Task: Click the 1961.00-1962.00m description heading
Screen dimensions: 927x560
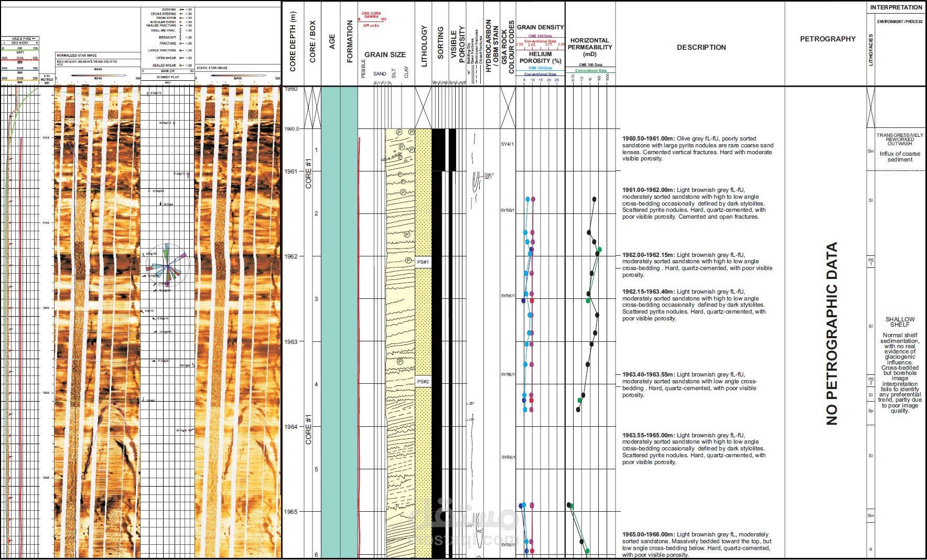Action: point(648,190)
